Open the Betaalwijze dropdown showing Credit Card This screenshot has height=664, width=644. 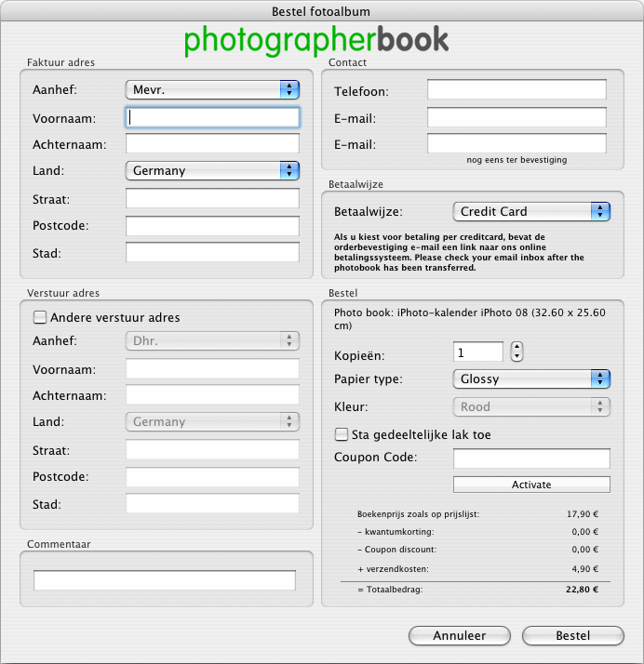[531, 211]
